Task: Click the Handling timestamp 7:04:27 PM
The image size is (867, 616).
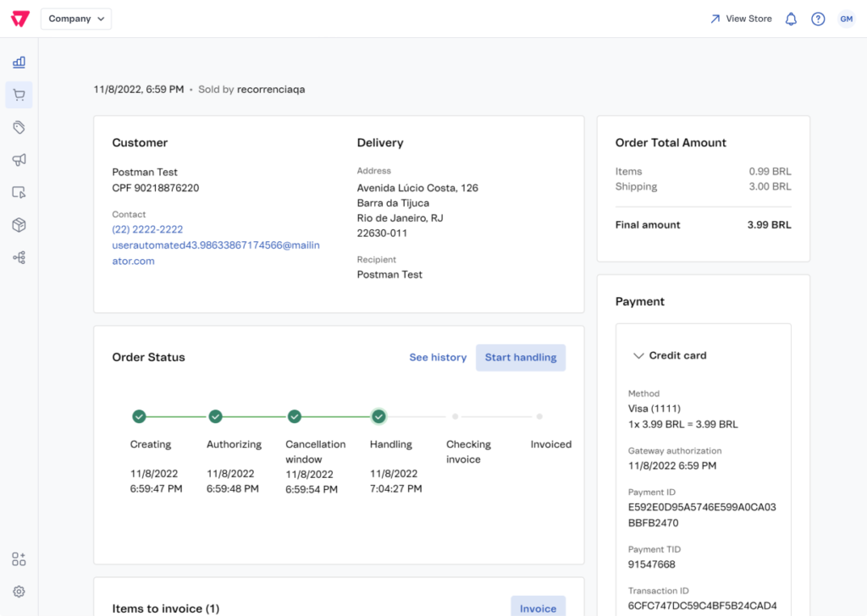Action: point(396,489)
